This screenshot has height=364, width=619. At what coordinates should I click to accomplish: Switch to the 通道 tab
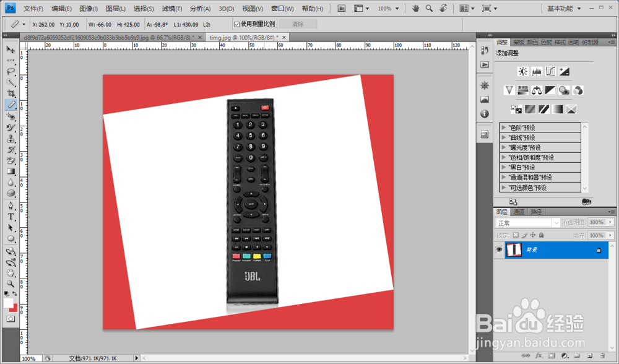(x=518, y=212)
